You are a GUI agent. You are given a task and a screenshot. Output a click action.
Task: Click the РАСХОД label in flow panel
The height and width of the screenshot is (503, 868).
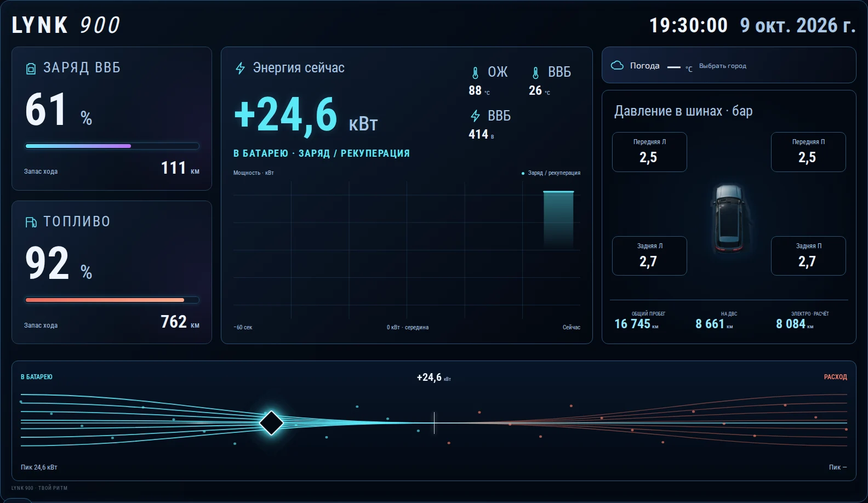(x=835, y=377)
